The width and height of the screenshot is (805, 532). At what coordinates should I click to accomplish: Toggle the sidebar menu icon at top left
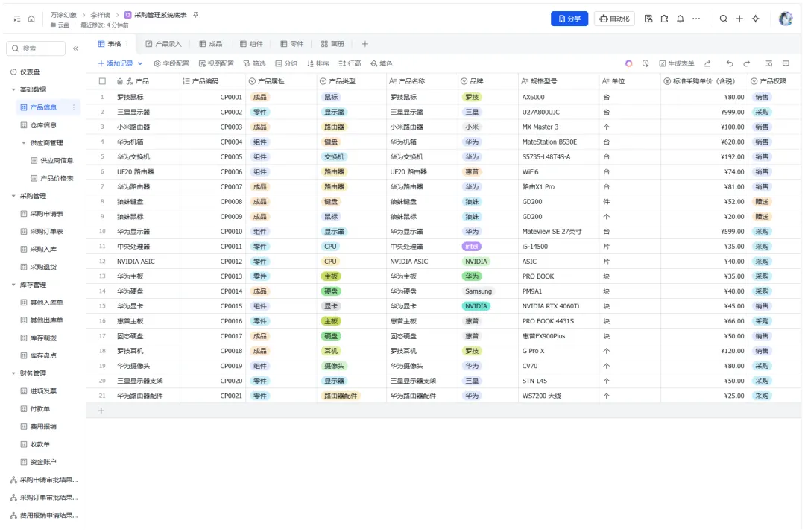point(17,19)
